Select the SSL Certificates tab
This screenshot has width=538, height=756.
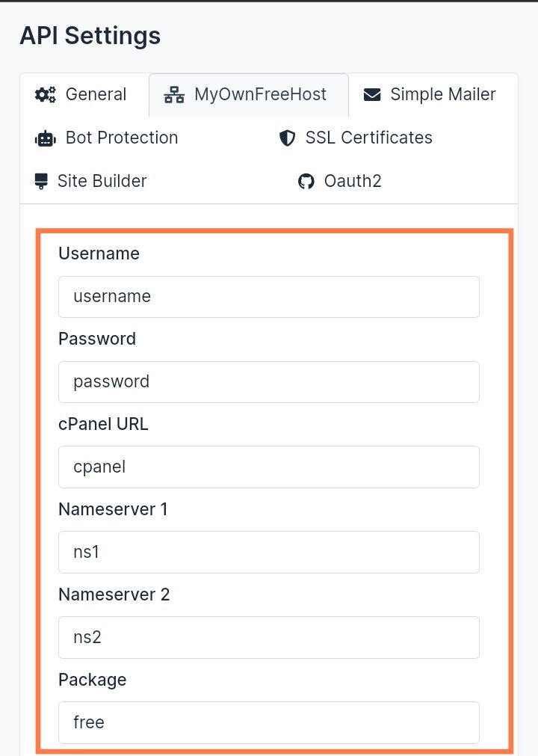pyautogui.click(x=356, y=138)
